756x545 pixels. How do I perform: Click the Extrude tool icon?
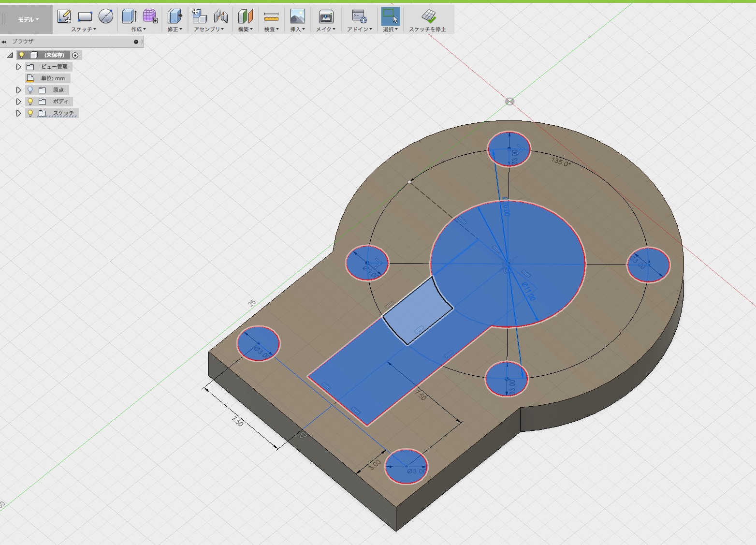pos(129,16)
